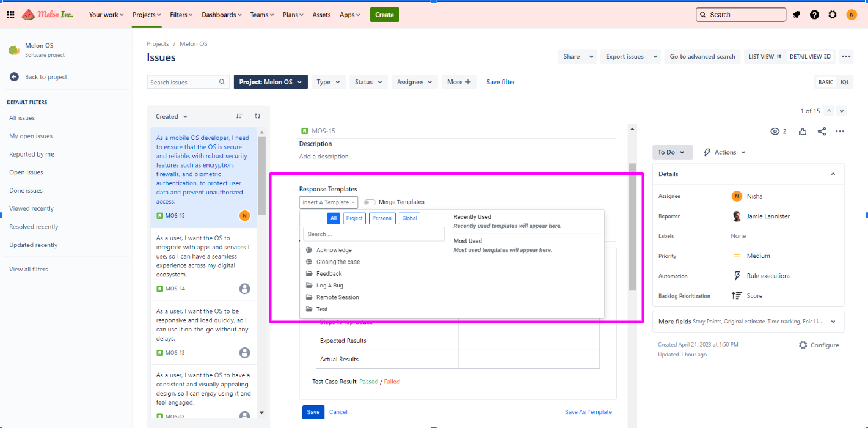Switch to JQL search mode
This screenshot has height=428, width=868.
click(844, 82)
